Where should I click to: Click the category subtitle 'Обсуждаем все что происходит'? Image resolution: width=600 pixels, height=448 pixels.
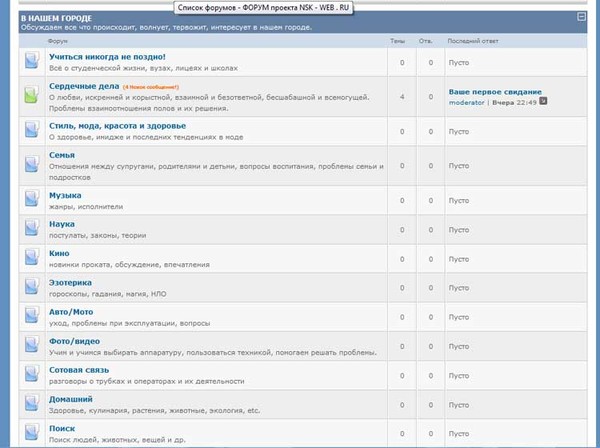(166, 28)
